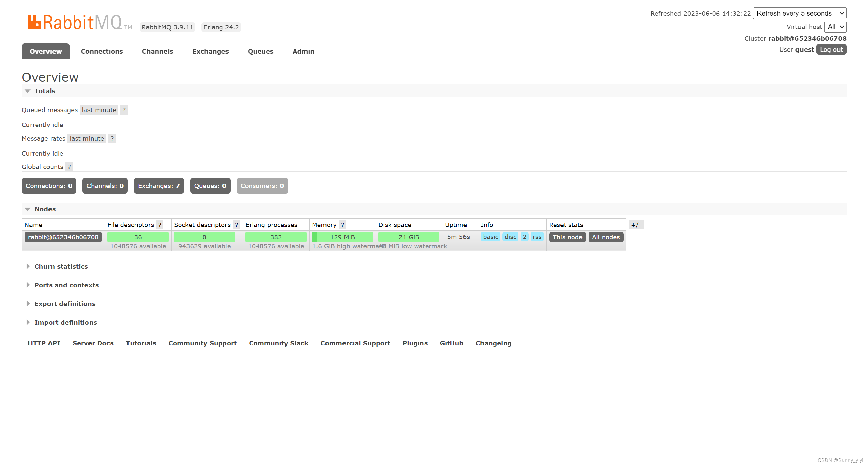This screenshot has width=868, height=466.
Task: Click the RabbitMQ logo
Action: tap(79, 22)
